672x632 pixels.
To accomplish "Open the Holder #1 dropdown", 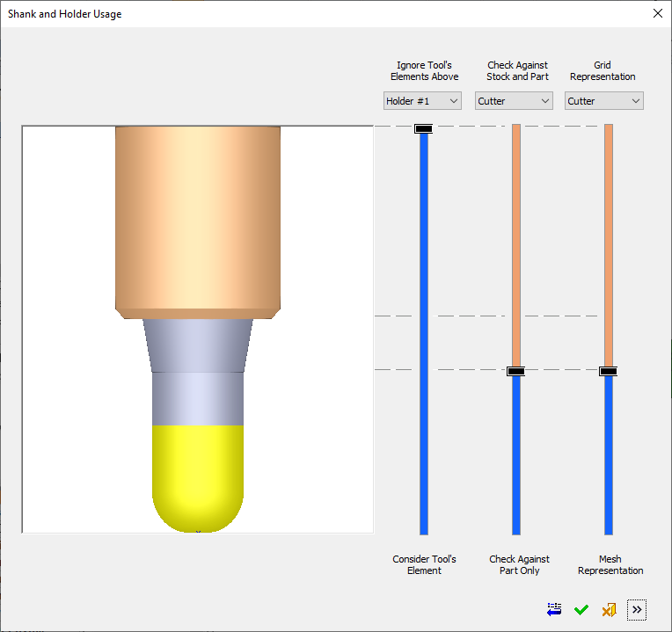I will point(422,101).
